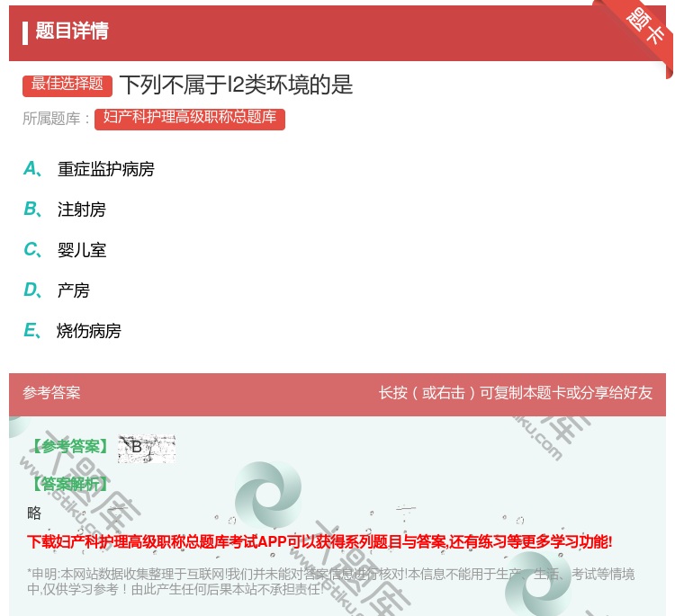Click the 最佳选择题 question type badge
Screen dimensions: 675x616
pos(67,85)
